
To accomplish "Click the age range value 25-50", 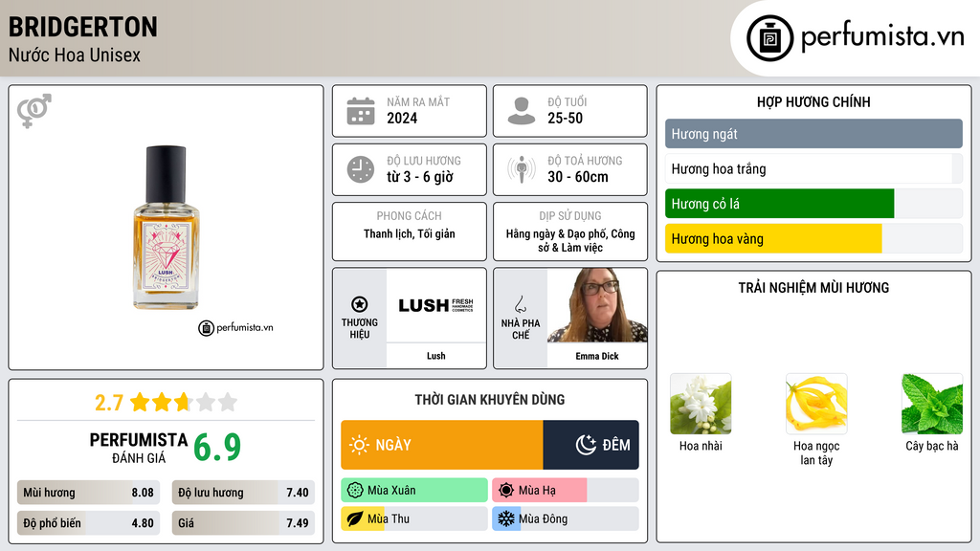I will coord(565,118).
